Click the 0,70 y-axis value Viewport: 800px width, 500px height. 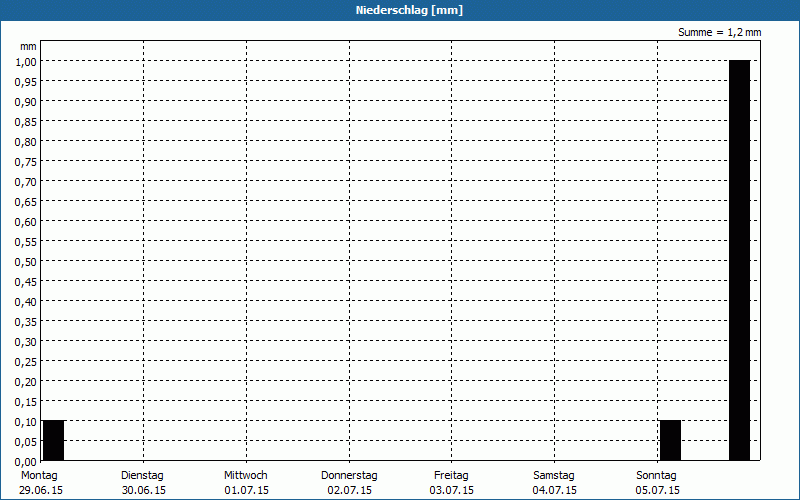(x=26, y=182)
